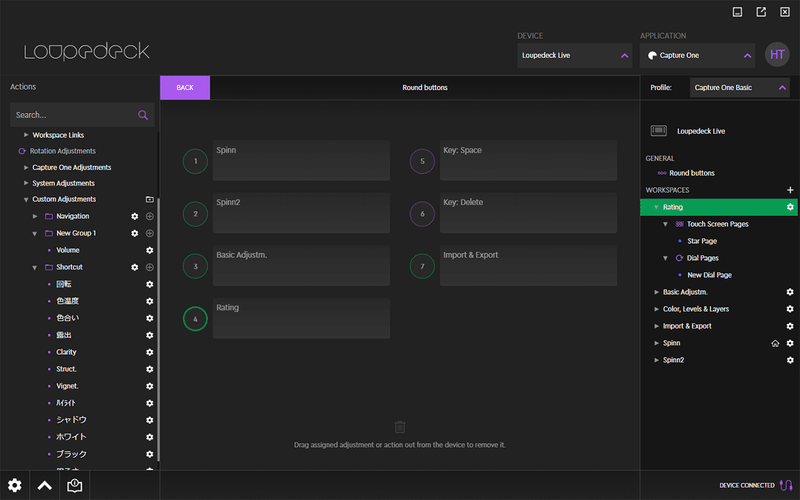Select the Volume adjustment item
The image size is (800, 500).
pyautogui.click(x=67, y=250)
